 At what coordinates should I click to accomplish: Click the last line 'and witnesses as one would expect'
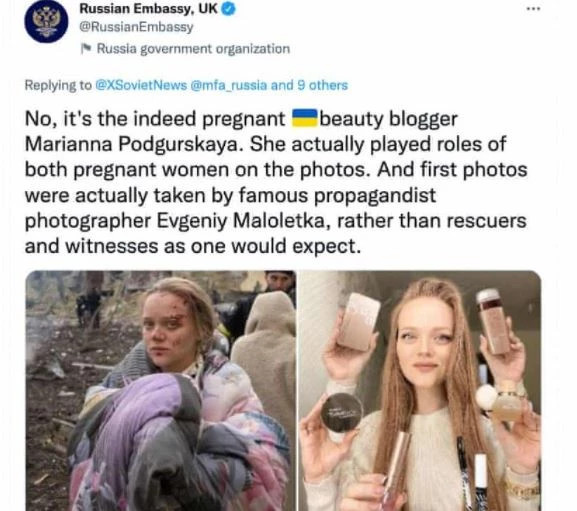(193, 246)
